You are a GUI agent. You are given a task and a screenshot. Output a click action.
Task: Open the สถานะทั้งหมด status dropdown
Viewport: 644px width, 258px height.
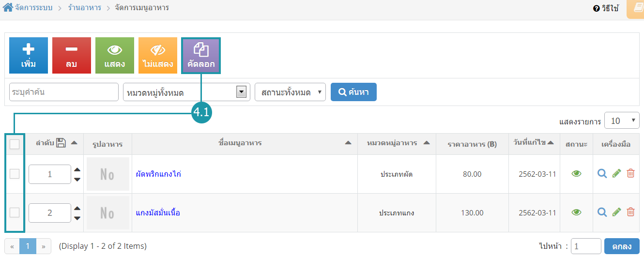[x=291, y=92]
